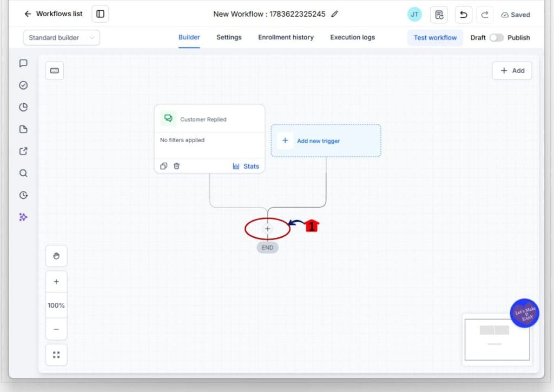This screenshot has height=392, width=554.
Task: Click the END node label
Action: click(267, 248)
